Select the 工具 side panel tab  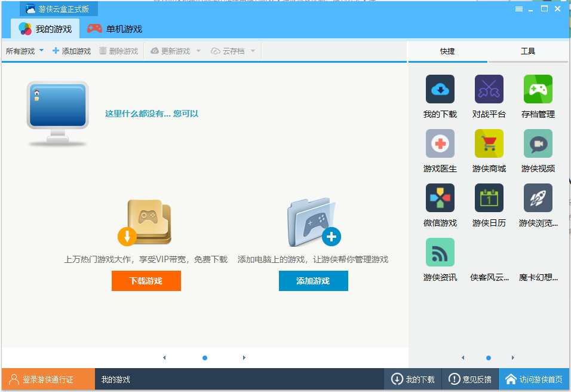point(527,51)
